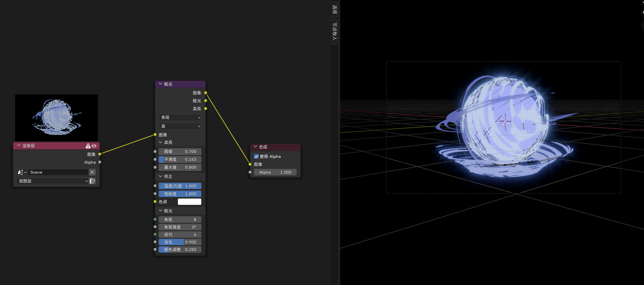Toggle the eye preview icon on 渲染层 node
644x285 pixels.
[x=94, y=146]
